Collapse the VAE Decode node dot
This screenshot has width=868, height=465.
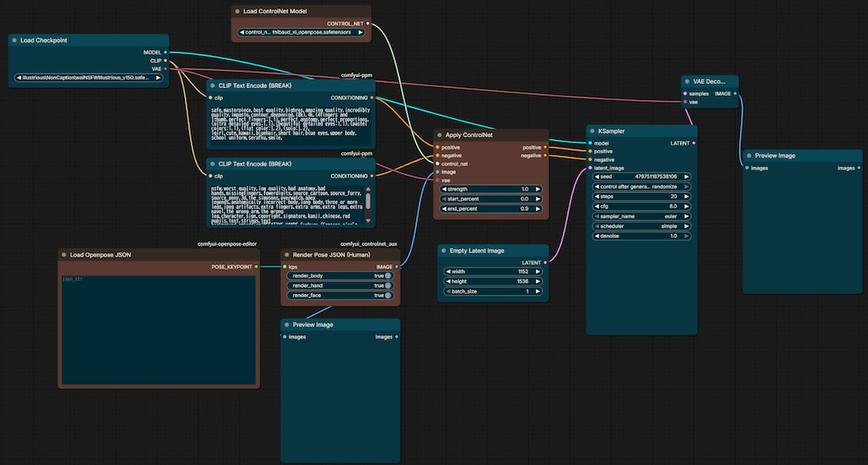pos(687,81)
